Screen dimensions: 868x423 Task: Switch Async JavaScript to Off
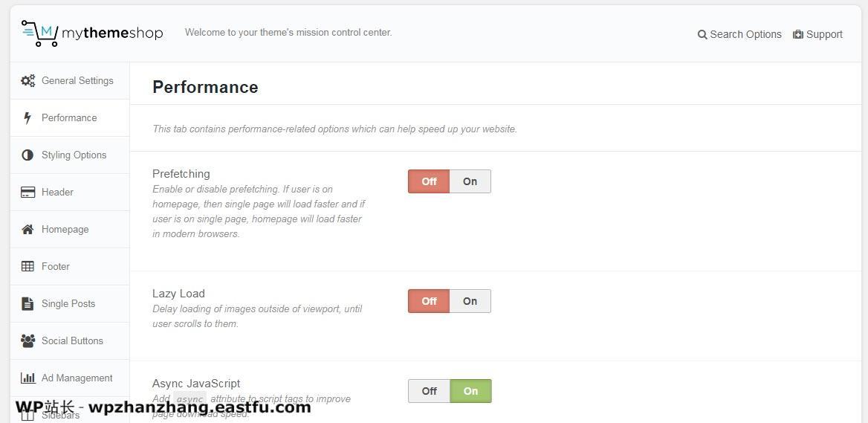click(x=429, y=391)
